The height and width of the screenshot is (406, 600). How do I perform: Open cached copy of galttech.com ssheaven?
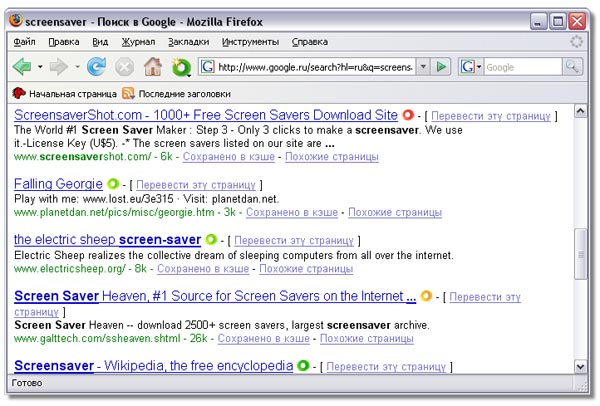264,339
